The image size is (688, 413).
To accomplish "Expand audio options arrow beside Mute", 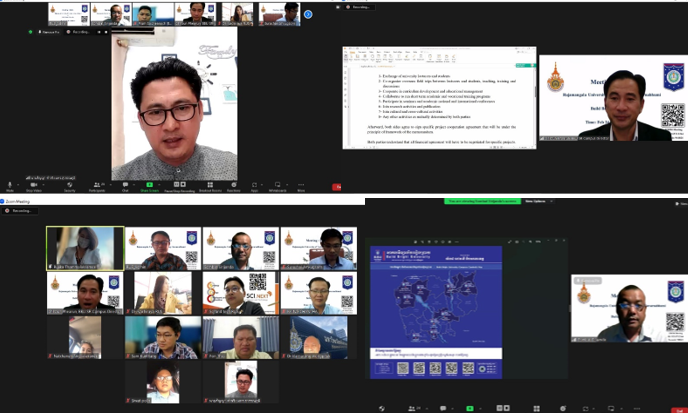I will [x=18, y=185].
